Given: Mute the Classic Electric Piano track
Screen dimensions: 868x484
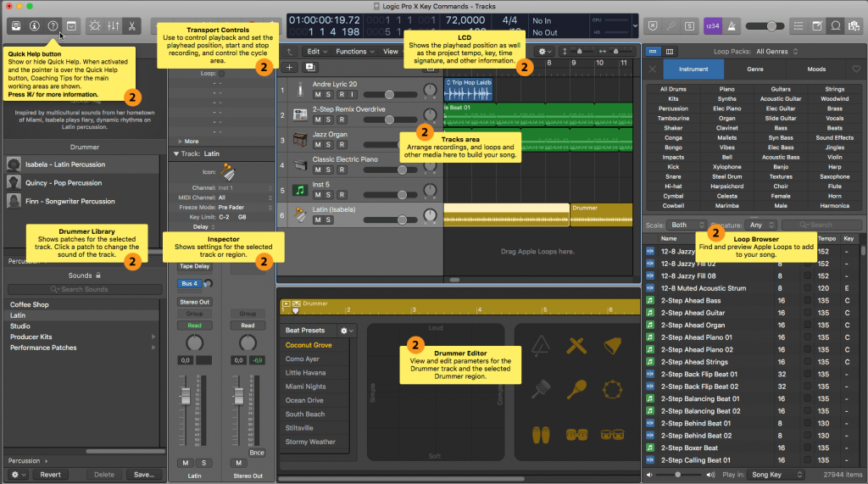Looking at the screenshot, I should (x=318, y=170).
